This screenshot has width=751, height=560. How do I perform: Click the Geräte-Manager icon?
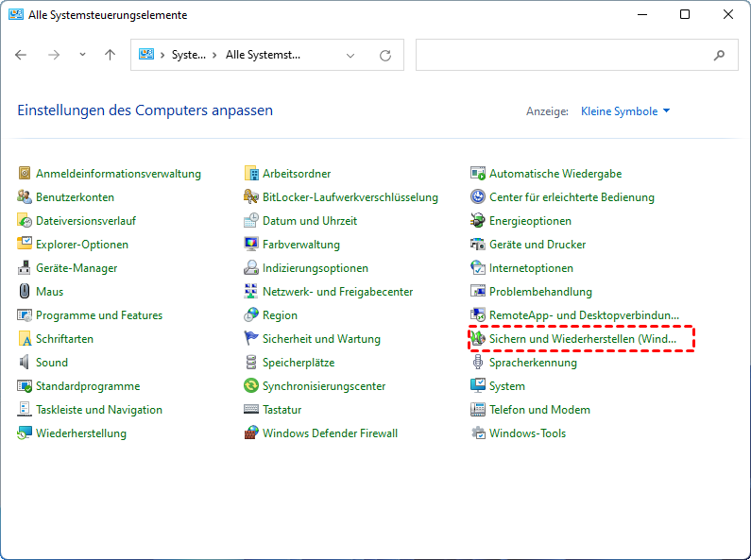26,268
